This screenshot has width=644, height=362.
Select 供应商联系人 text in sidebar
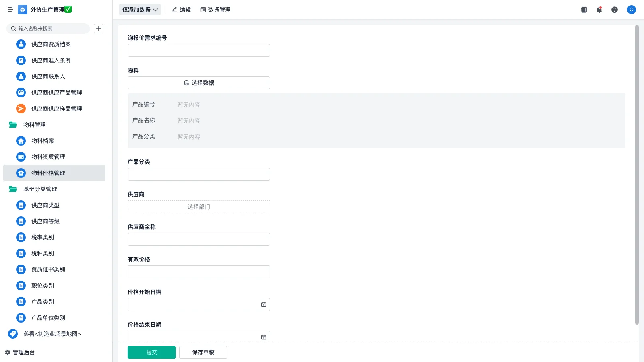[48, 76]
